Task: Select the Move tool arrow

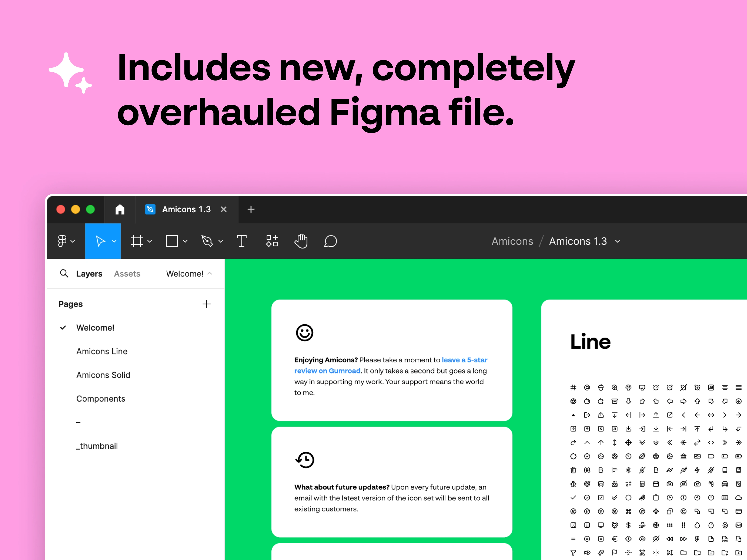Action: [x=100, y=241]
